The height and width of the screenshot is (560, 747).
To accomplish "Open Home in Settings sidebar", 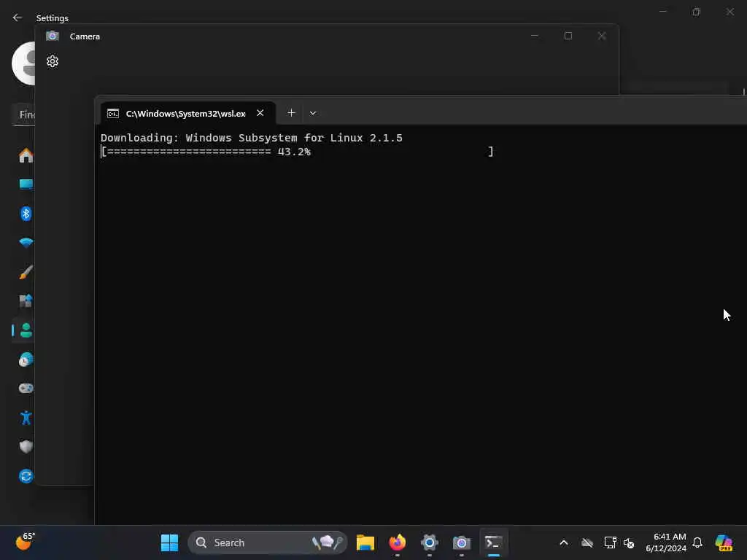I will (26, 155).
